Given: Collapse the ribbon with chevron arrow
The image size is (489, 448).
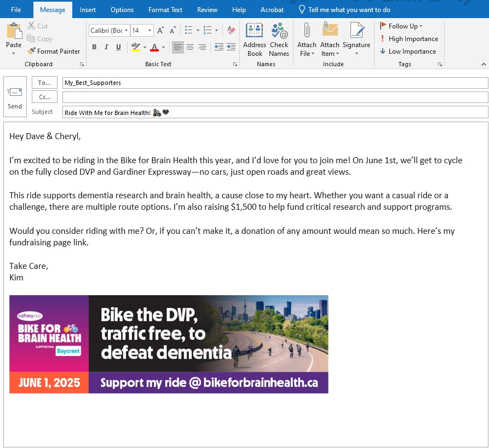Looking at the screenshot, I should [x=484, y=64].
